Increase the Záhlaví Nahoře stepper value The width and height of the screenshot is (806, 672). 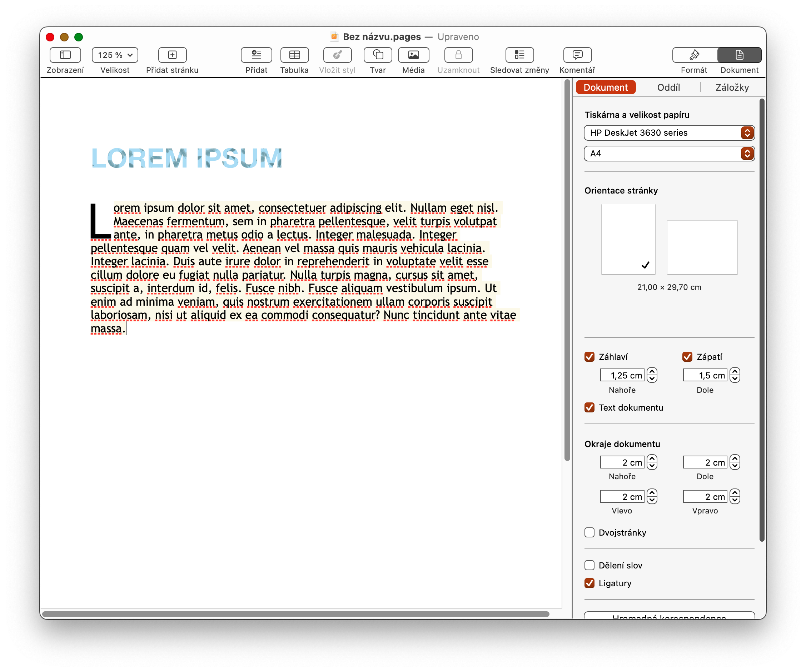(652, 372)
